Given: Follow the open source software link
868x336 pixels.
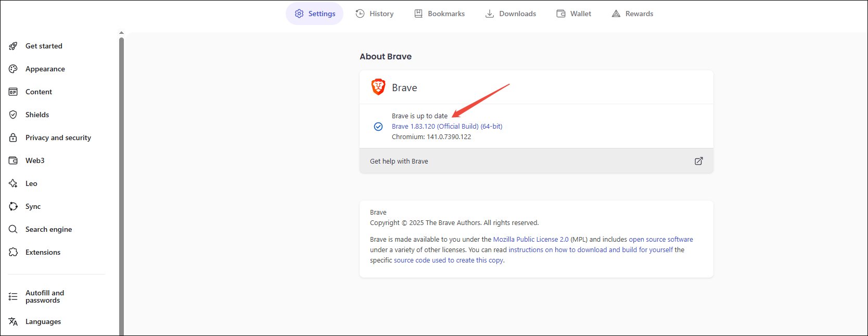Looking at the screenshot, I should [661, 240].
